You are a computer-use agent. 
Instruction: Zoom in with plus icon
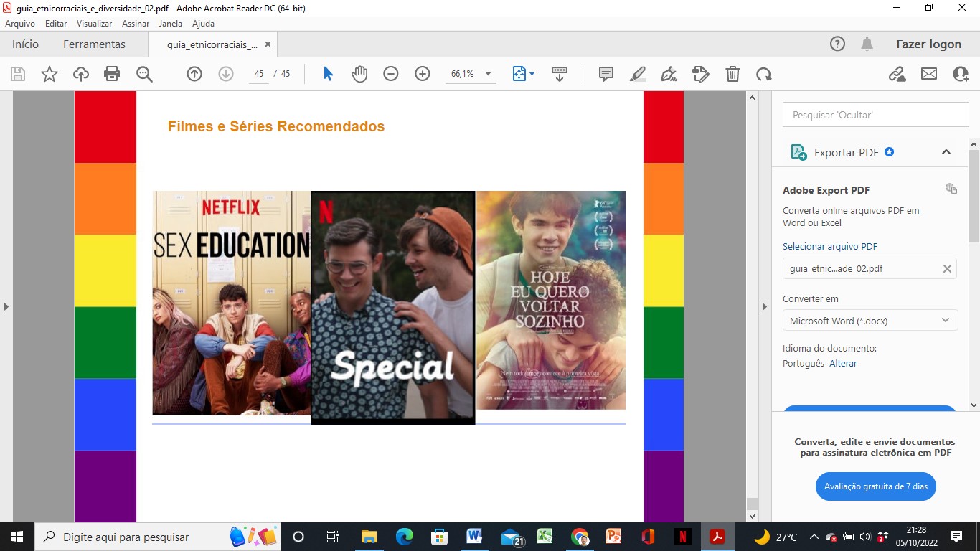(x=423, y=74)
